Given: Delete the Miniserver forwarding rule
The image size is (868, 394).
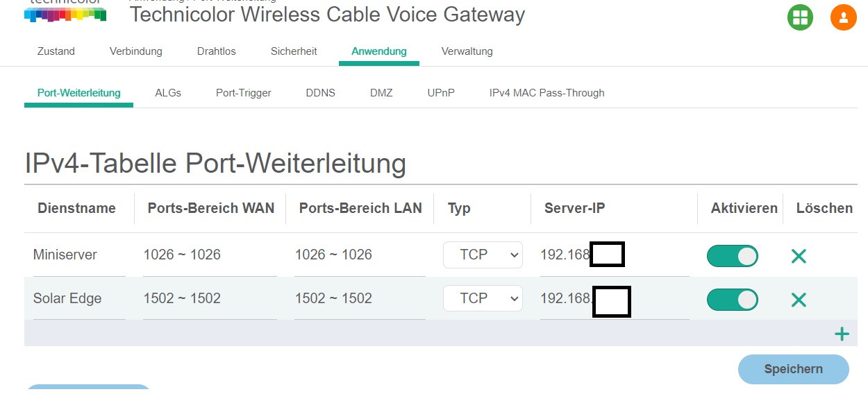Looking at the screenshot, I should tap(799, 256).
